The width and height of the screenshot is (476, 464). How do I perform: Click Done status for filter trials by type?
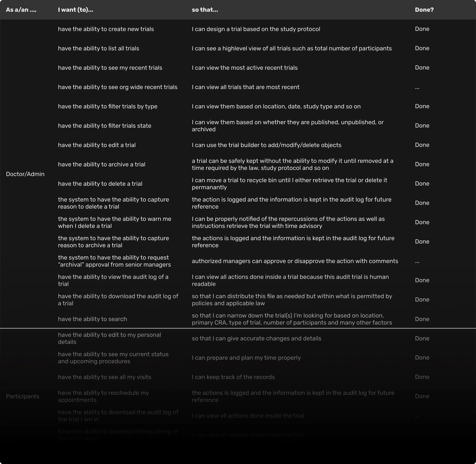point(422,106)
